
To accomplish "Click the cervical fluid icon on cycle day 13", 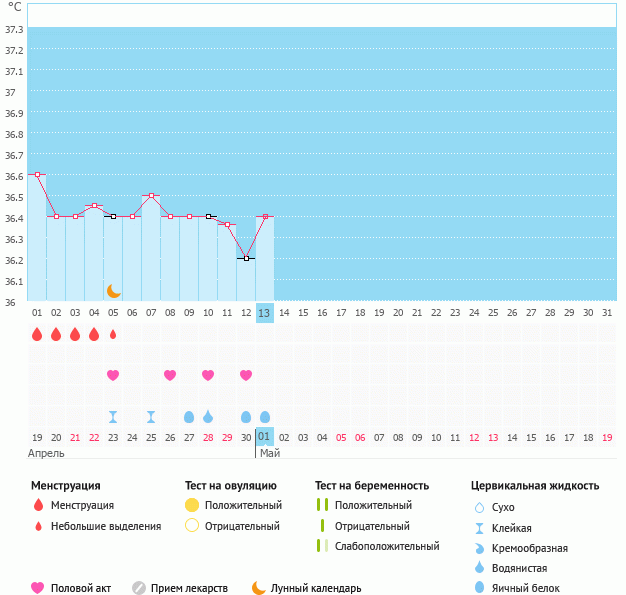I will point(265,417).
